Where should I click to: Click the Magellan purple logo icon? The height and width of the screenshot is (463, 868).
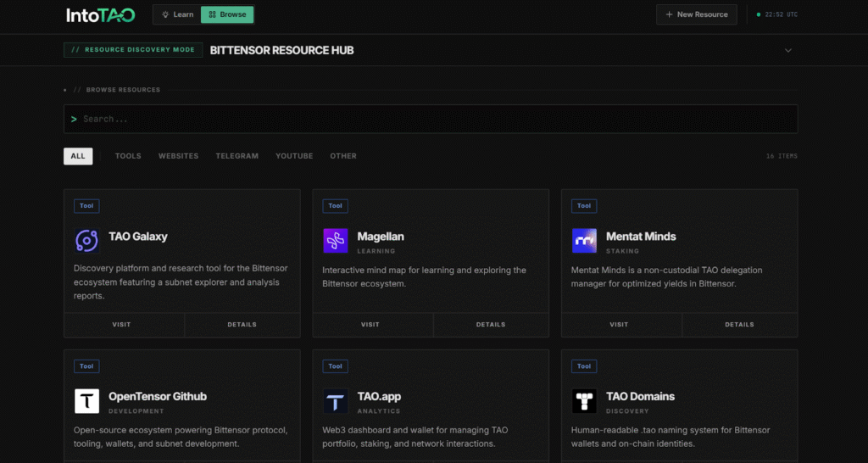[x=336, y=241]
